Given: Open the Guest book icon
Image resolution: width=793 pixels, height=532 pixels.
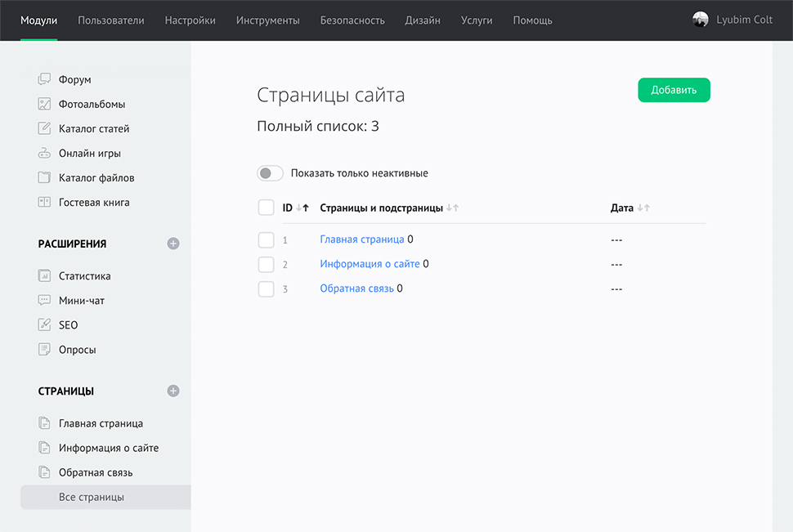Looking at the screenshot, I should (x=44, y=203).
